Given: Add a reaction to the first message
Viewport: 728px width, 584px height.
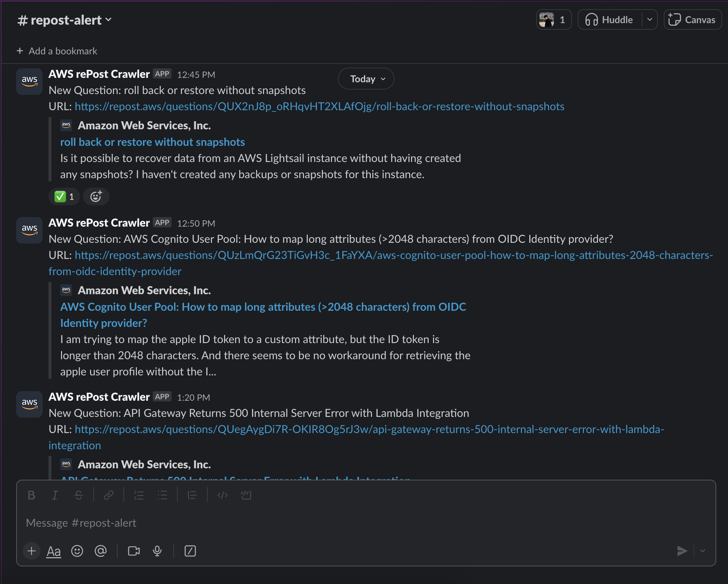Looking at the screenshot, I should [96, 197].
